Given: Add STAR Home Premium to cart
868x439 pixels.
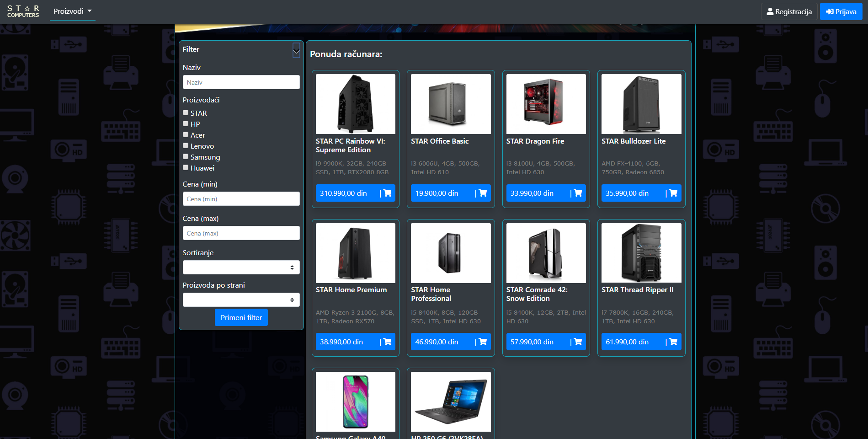Looking at the screenshot, I should [x=387, y=342].
